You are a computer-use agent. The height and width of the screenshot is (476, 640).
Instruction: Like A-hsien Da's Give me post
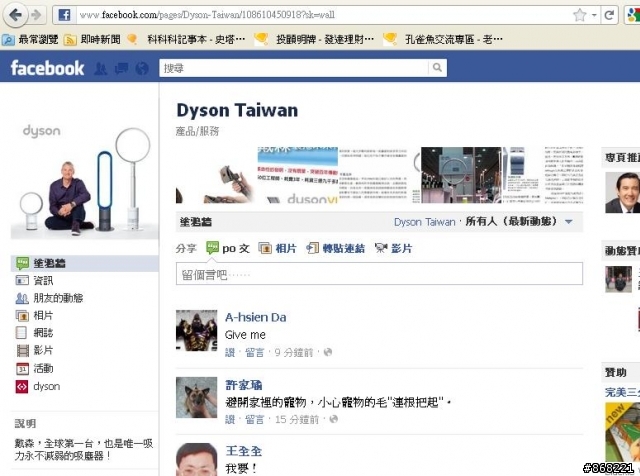pos(230,352)
